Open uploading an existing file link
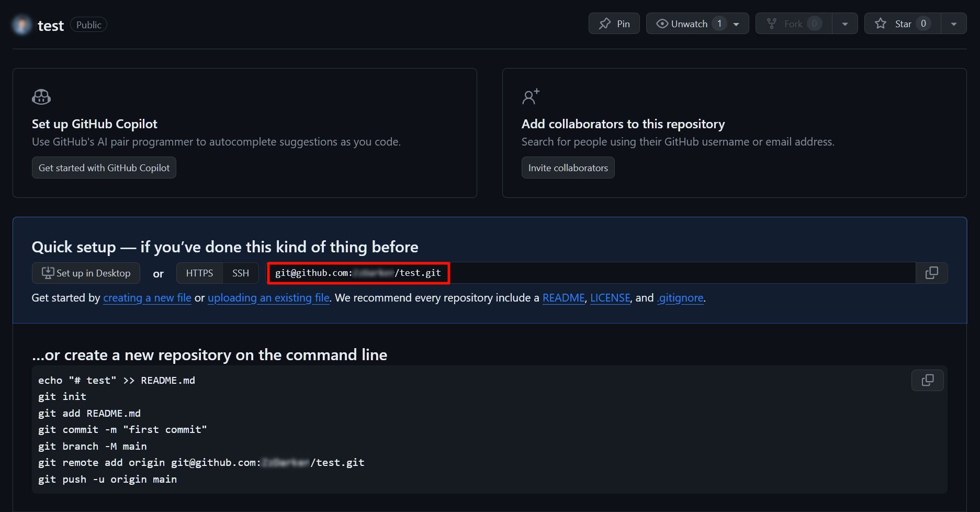Screen dimensions: 980x512 tap(268, 298)
